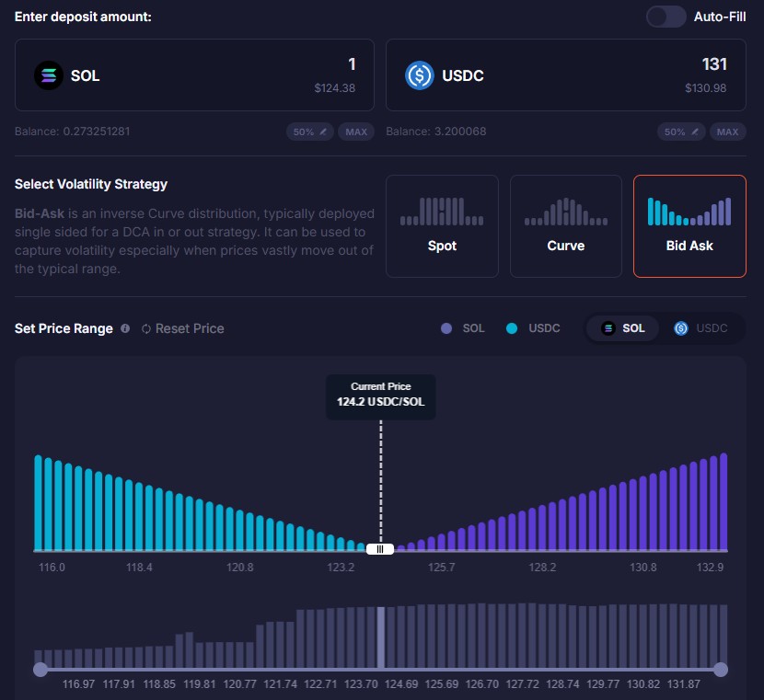Click the USDC token logo icon
Screen dimensions: 764x700
[420, 75]
